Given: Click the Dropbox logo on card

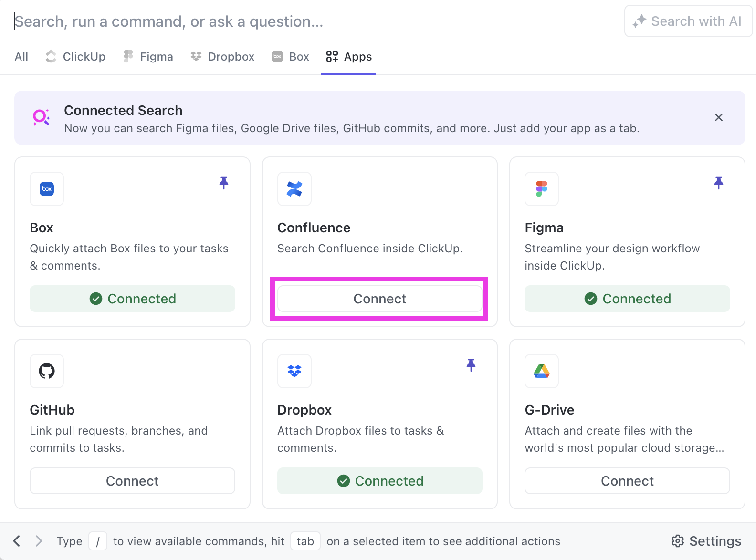Looking at the screenshot, I should pyautogui.click(x=294, y=371).
